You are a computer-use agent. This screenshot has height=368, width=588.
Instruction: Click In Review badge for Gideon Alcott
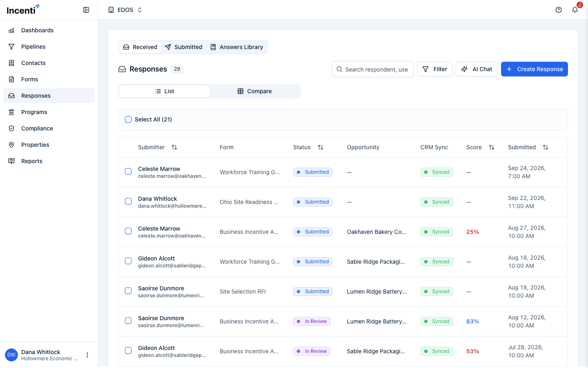click(x=312, y=351)
